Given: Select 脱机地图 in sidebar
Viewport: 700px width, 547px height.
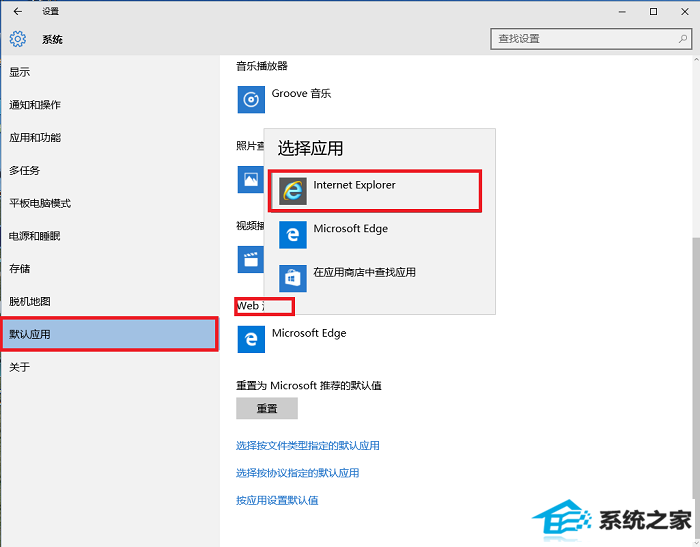Looking at the screenshot, I should pos(109,301).
